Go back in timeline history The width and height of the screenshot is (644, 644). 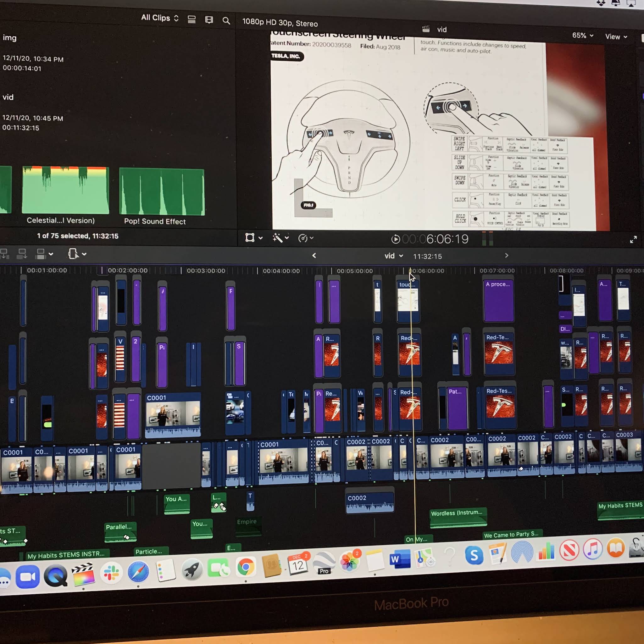tap(314, 255)
